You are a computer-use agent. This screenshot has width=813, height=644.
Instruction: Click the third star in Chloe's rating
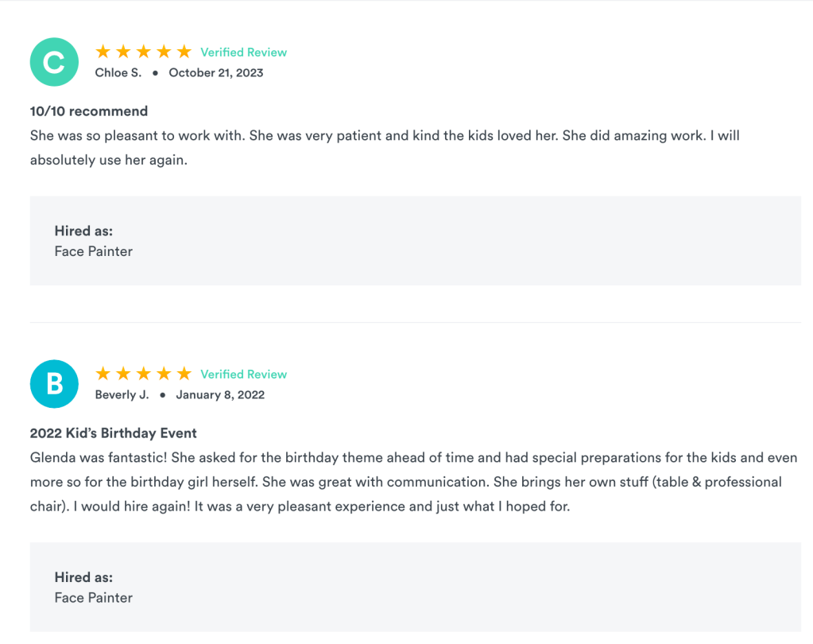pyautogui.click(x=144, y=52)
